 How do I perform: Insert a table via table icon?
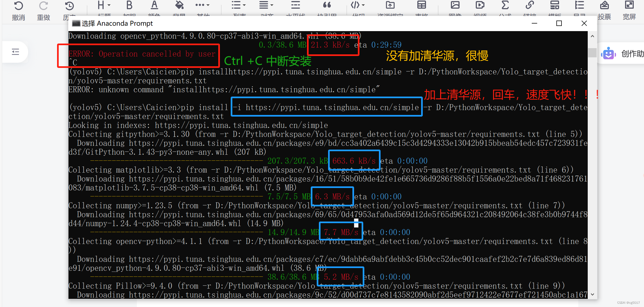[421, 5]
